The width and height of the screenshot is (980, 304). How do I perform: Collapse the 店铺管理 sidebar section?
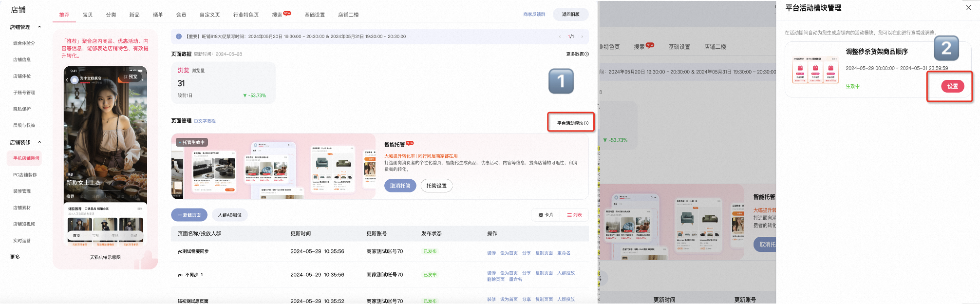[39, 27]
